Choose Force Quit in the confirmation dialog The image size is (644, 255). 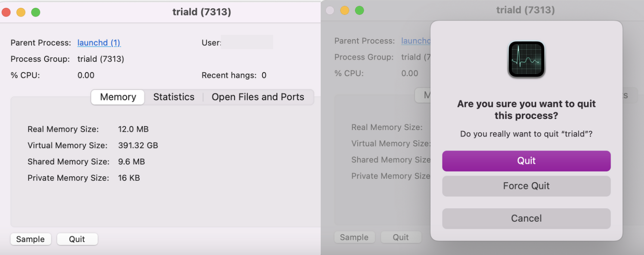coord(526,186)
